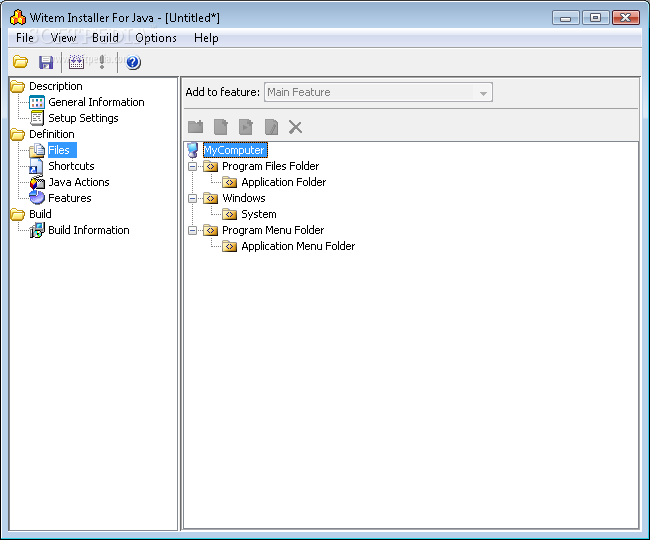
Task: Click the Application Menu Folder folder icon
Action: 229,246
